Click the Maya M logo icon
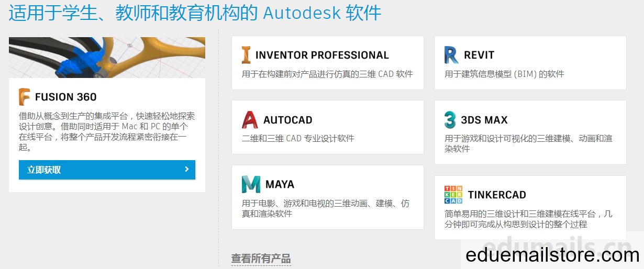 251,184
